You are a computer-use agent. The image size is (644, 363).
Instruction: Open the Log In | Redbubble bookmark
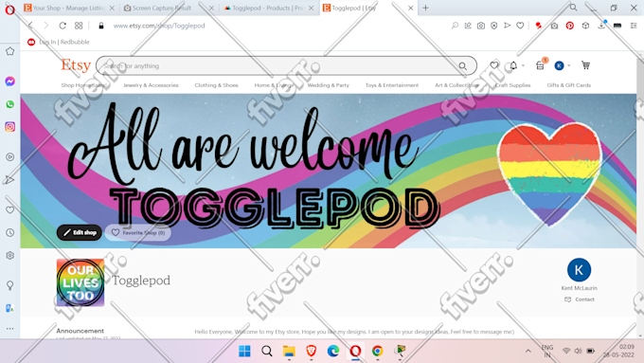click(59, 42)
